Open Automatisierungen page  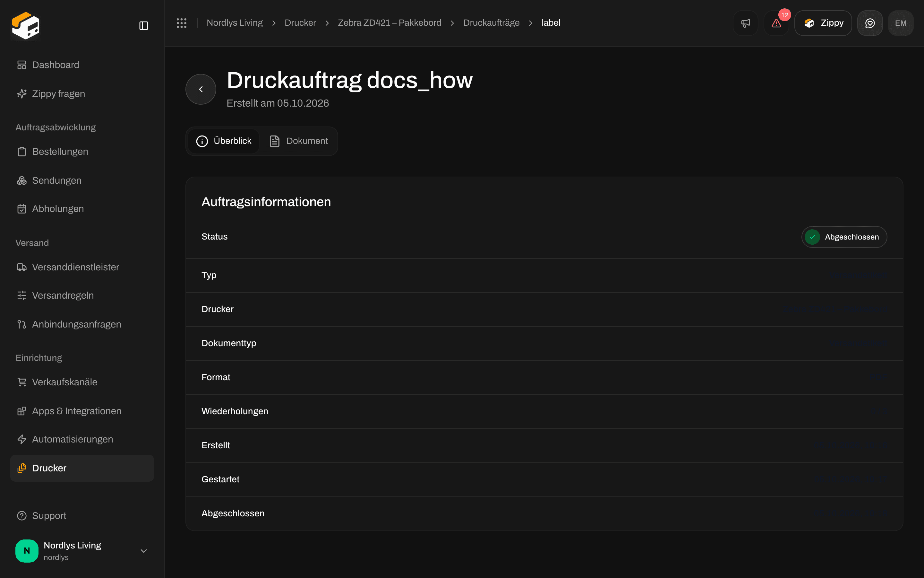pyautogui.click(x=82, y=439)
